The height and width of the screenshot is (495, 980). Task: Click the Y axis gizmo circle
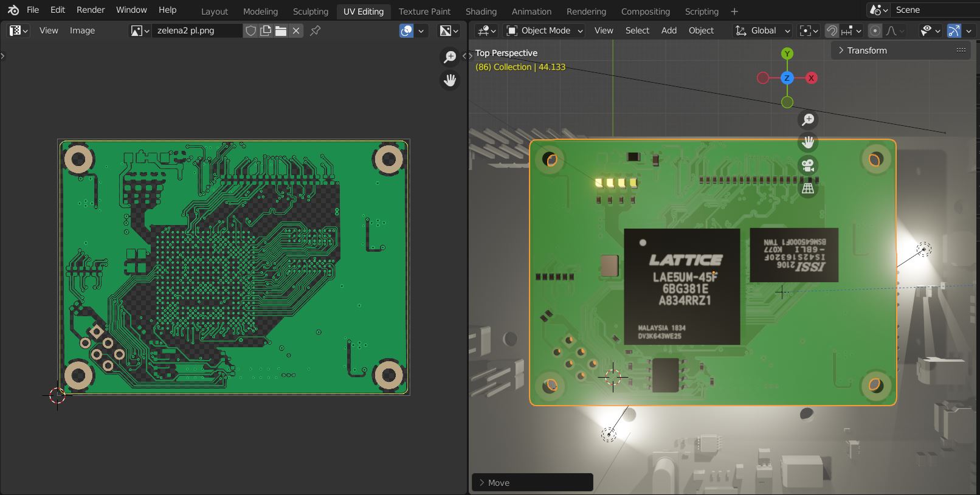[787, 54]
